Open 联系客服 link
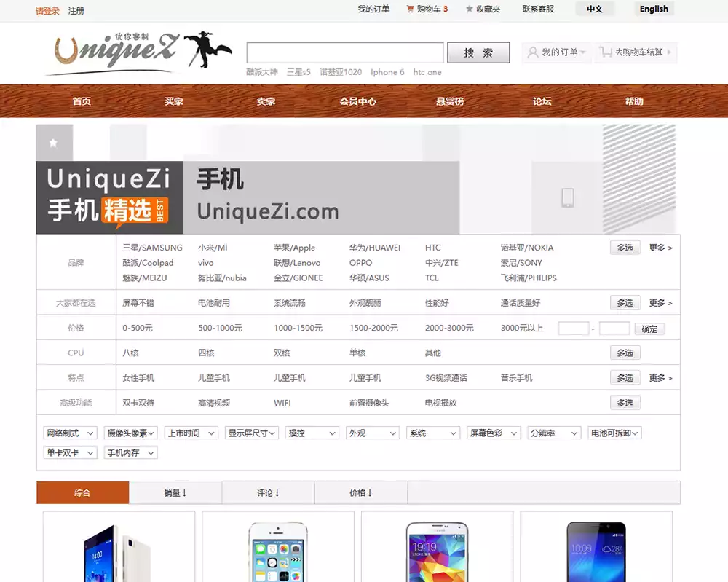Image resolution: width=728 pixels, height=582 pixels. [538, 9]
